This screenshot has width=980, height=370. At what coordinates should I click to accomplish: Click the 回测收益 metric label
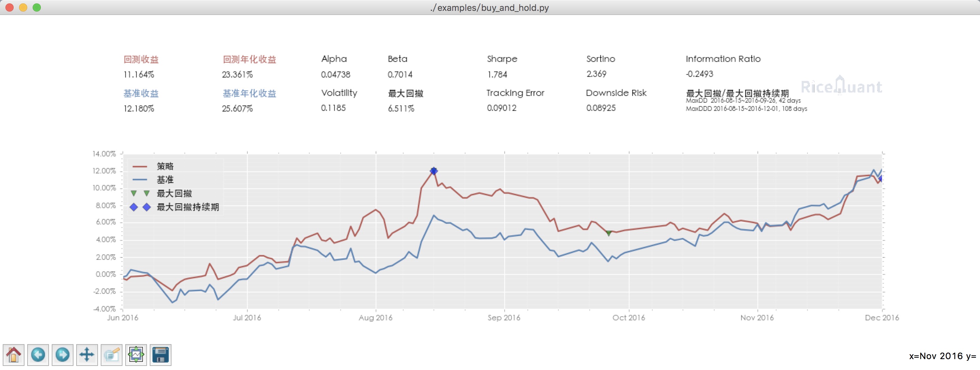click(141, 59)
